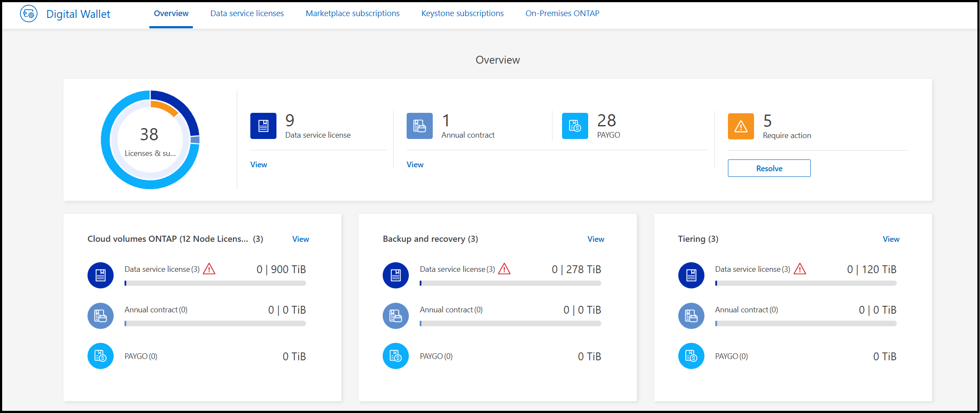Click the Digital Wallet logo icon
This screenshot has width=980, height=413.
(x=29, y=14)
